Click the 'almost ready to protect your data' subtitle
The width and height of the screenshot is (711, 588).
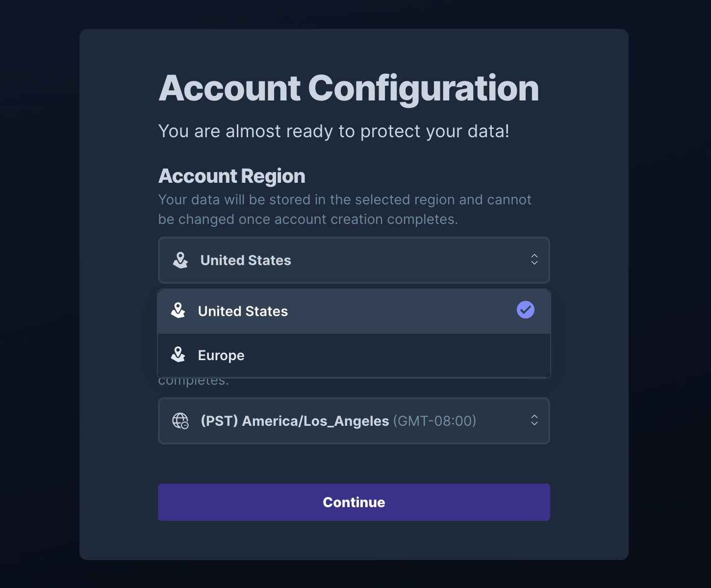[x=334, y=131]
